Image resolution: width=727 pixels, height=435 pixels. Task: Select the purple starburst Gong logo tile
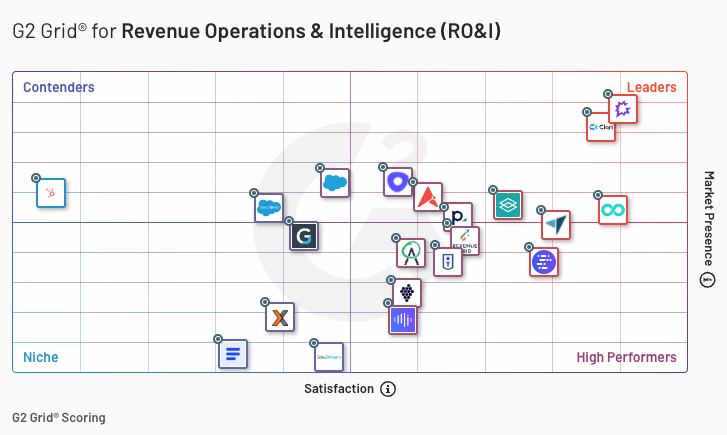click(x=623, y=109)
